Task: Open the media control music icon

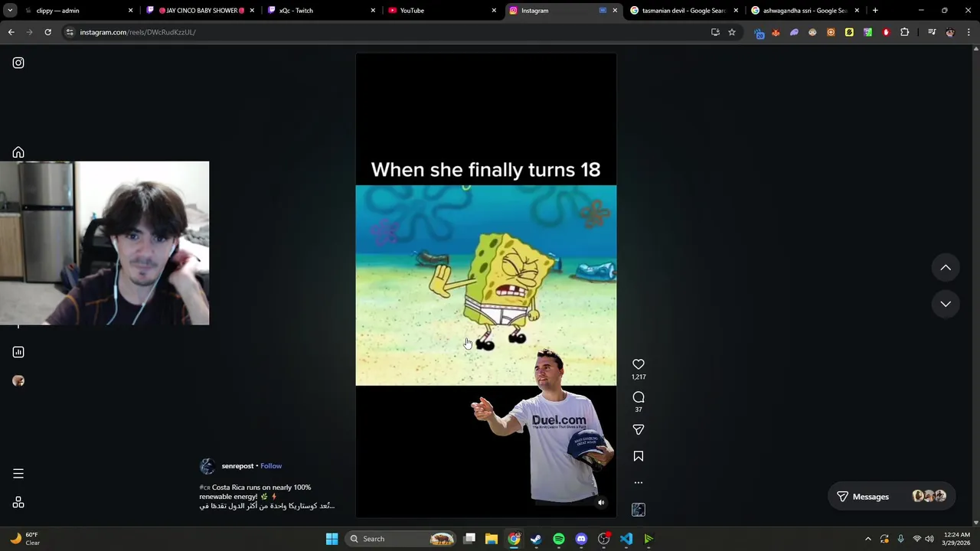Action: 932,32
